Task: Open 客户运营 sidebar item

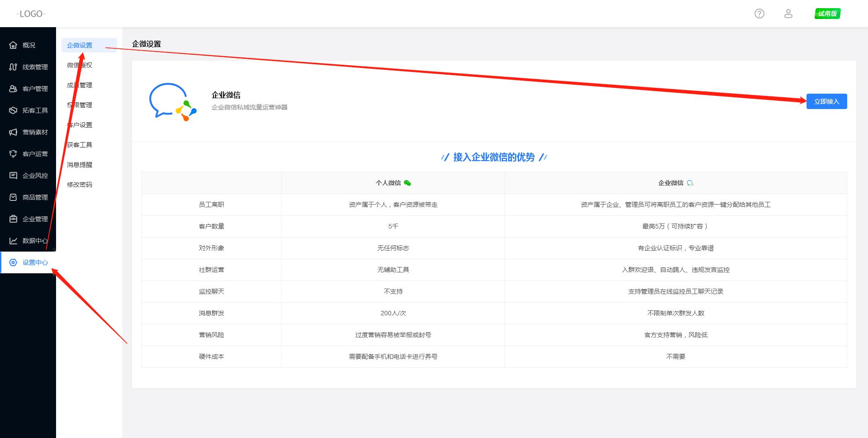Action: point(28,154)
